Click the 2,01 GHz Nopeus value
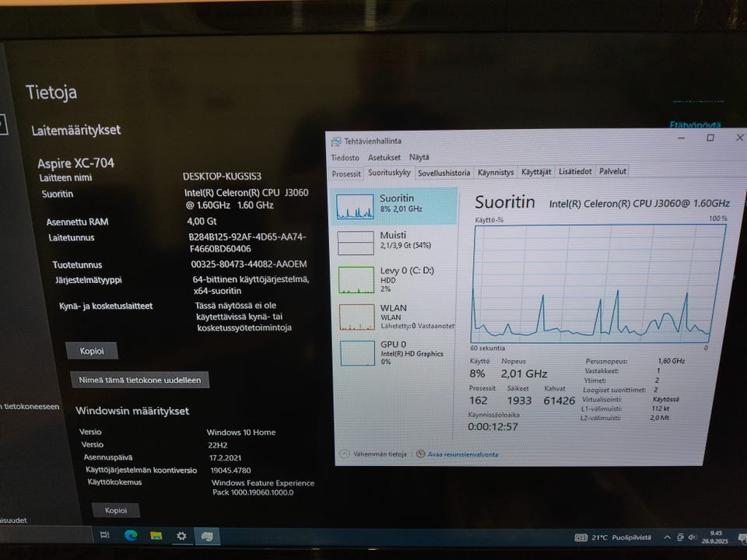 click(524, 374)
